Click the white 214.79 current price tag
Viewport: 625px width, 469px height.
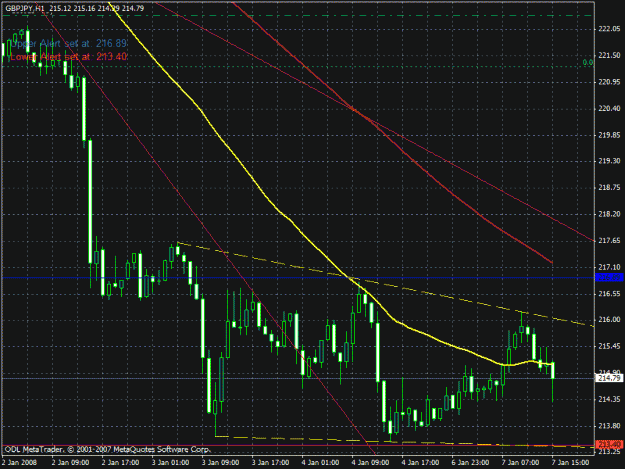pos(609,378)
